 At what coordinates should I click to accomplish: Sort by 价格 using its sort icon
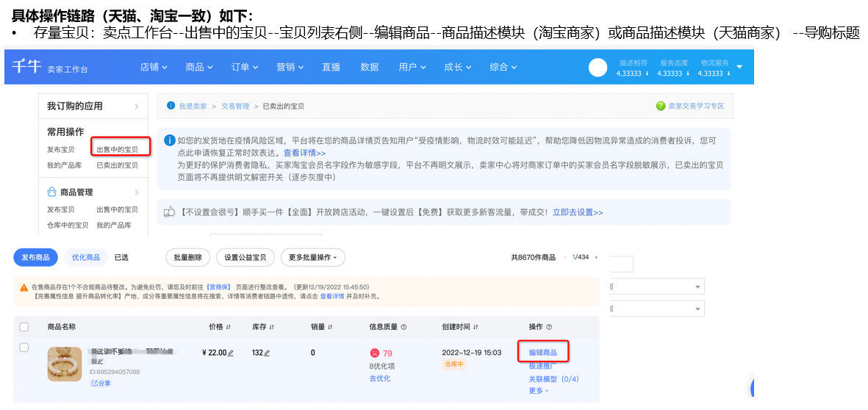point(228,327)
